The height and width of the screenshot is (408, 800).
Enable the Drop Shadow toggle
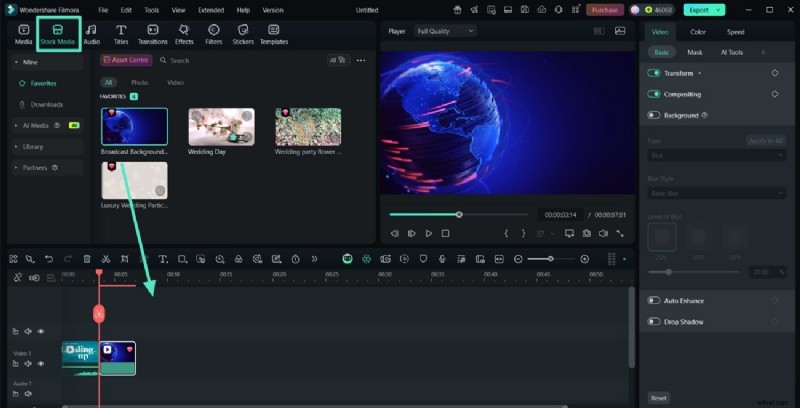[x=654, y=321]
